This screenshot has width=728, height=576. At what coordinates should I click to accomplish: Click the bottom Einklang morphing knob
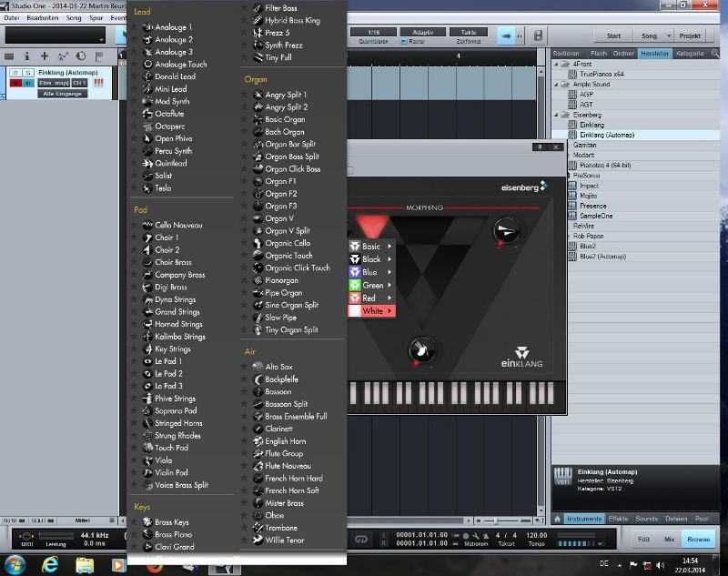tap(422, 349)
